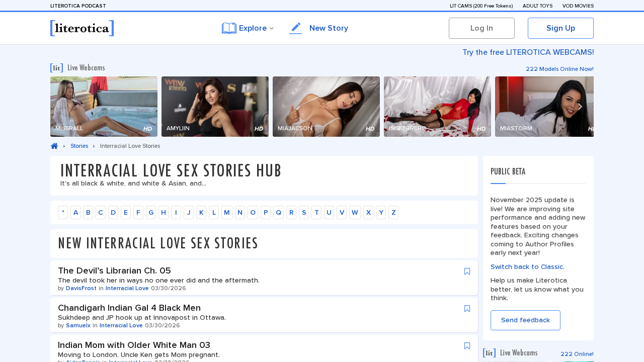Filter stories by letter H

164,212
